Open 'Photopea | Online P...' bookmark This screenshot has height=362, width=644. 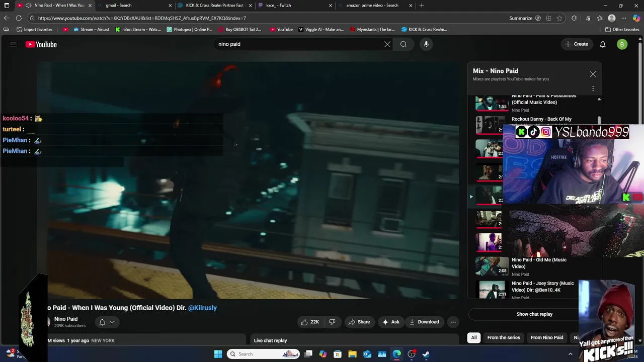pos(190,29)
